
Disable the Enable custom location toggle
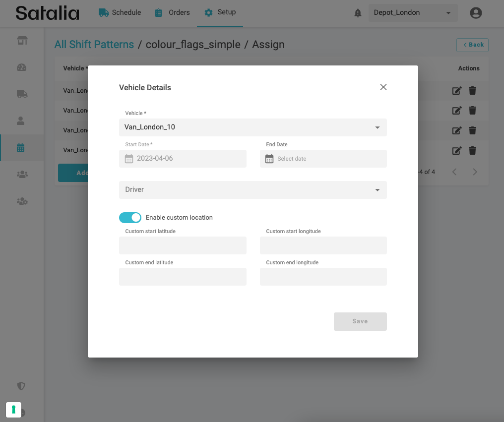click(130, 218)
